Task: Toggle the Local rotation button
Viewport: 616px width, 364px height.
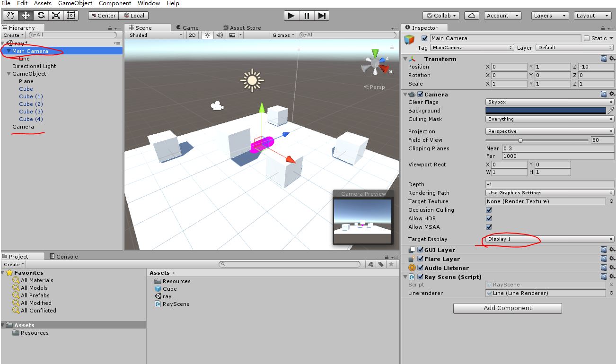Action: pyautogui.click(x=133, y=16)
